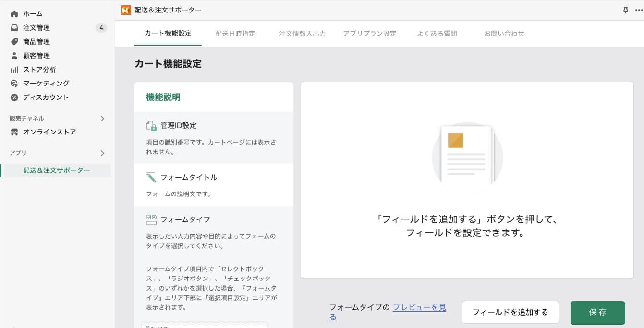Click the オンラインストア storefront icon

[x=13, y=132]
